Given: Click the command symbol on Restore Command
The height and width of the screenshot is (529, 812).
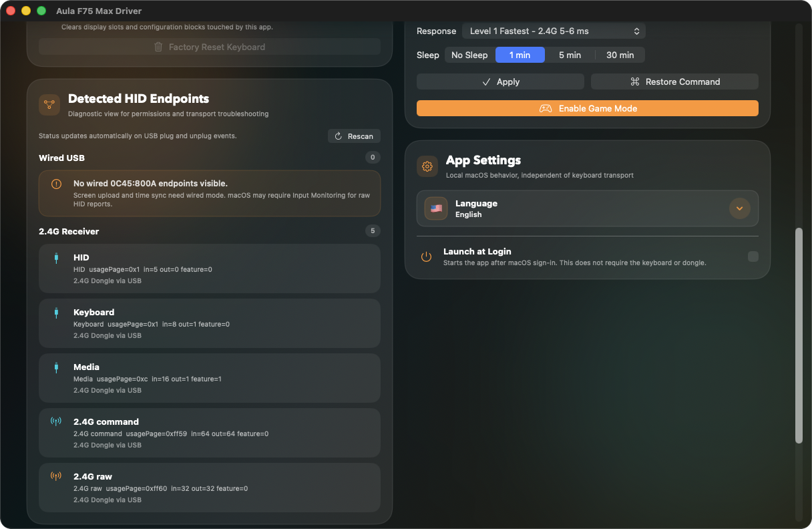Looking at the screenshot, I should pos(635,81).
